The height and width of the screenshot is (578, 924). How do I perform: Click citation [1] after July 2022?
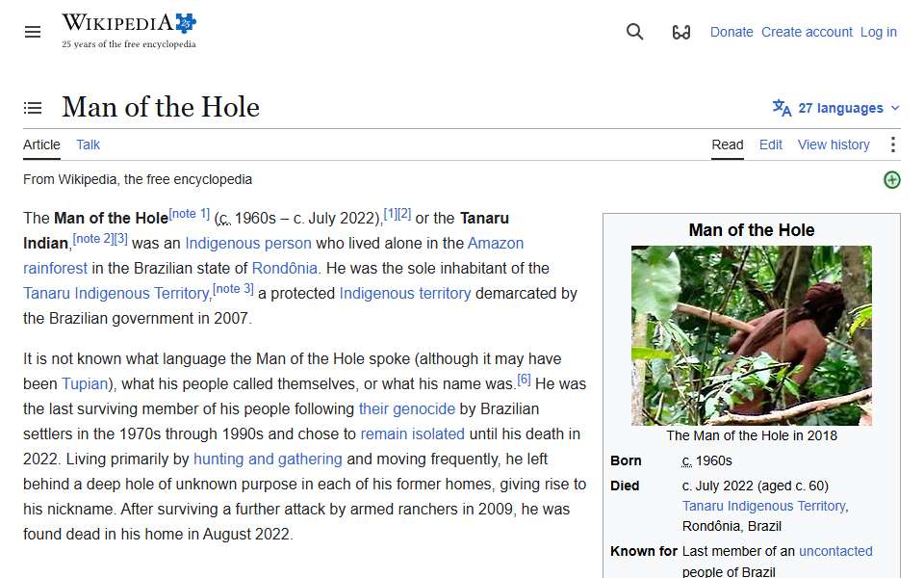click(390, 214)
